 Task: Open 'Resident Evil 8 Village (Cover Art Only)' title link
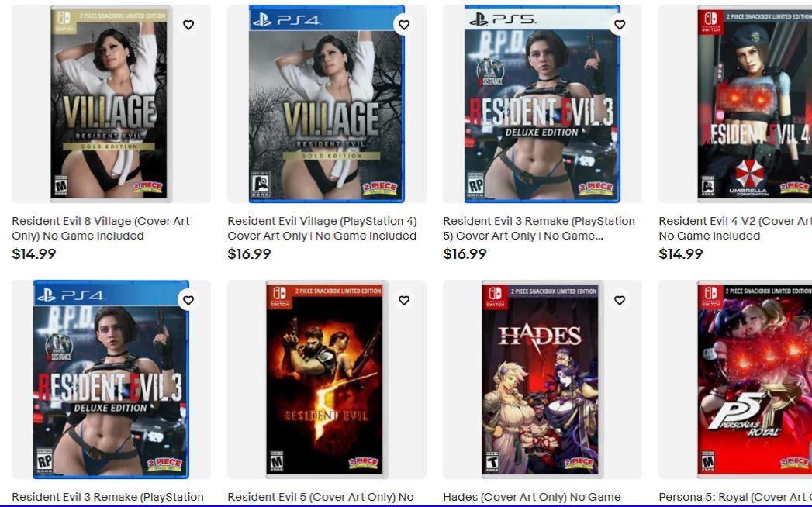101,229
